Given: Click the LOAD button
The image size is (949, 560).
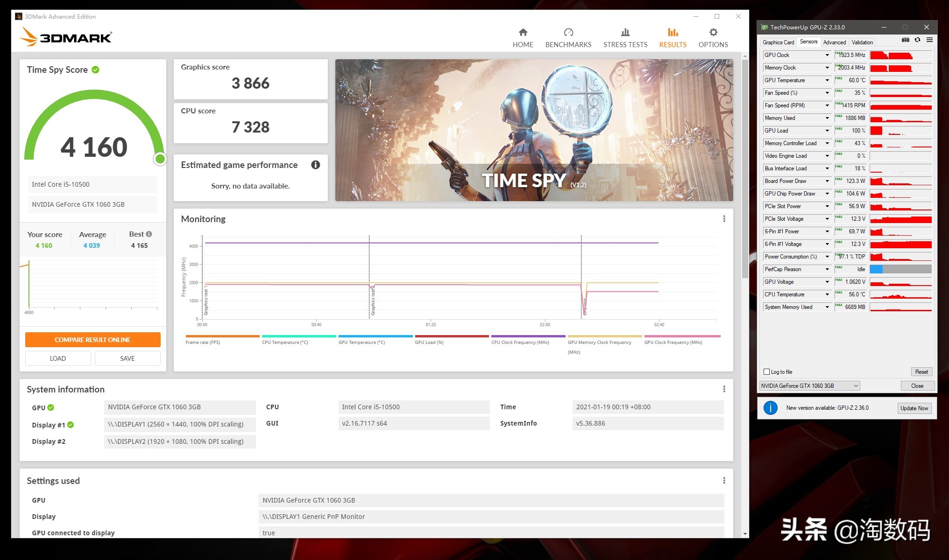Looking at the screenshot, I should [58, 358].
